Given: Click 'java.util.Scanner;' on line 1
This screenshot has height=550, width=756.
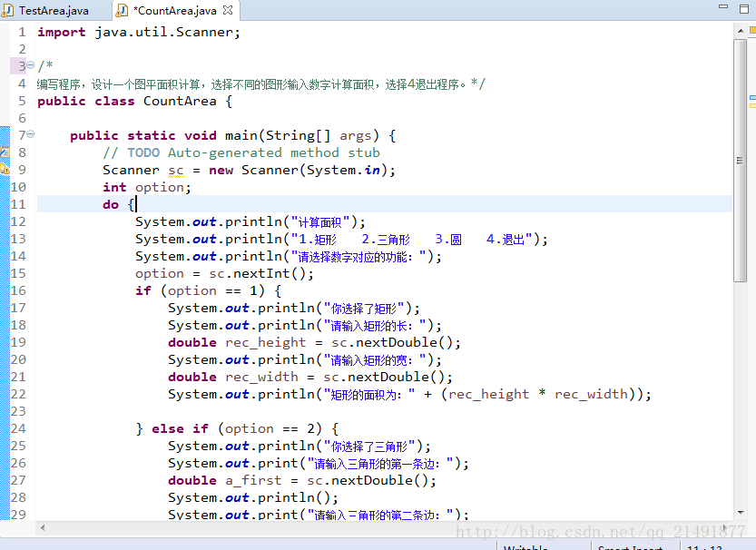Looking at the screenshot, I should pyautogui.click(x=167, y=33).
